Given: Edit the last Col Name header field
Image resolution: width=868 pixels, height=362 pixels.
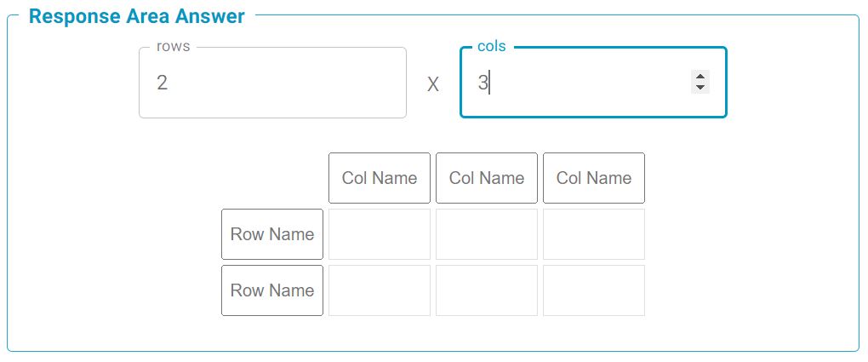Looking at the screenshot, I should [594, 178].
